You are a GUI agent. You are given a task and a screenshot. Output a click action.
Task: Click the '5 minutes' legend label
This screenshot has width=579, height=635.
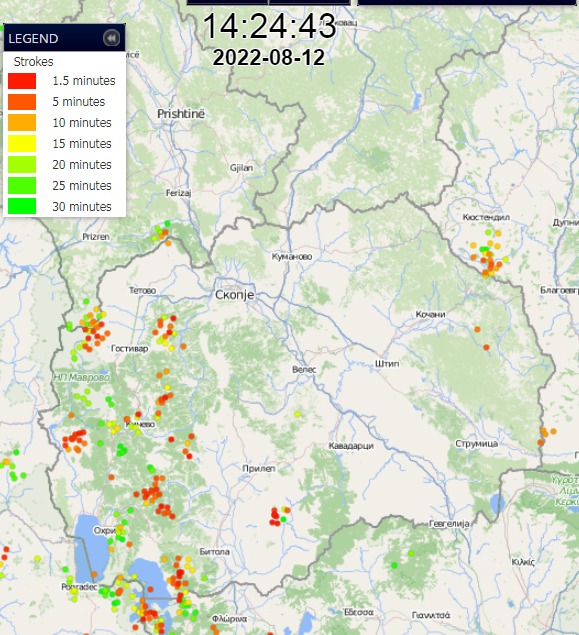coord(79,102)
